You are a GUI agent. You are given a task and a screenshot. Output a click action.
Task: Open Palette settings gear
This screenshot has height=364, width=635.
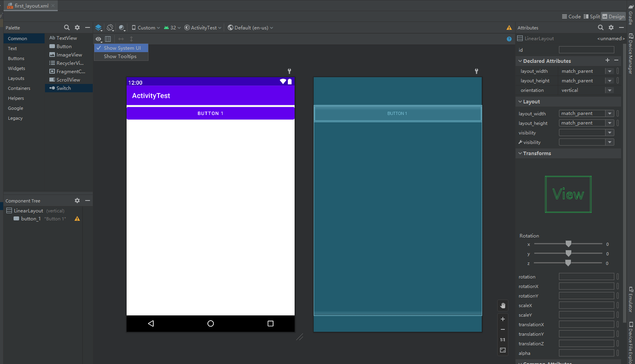pyautogui.click(x=77, y=27)
